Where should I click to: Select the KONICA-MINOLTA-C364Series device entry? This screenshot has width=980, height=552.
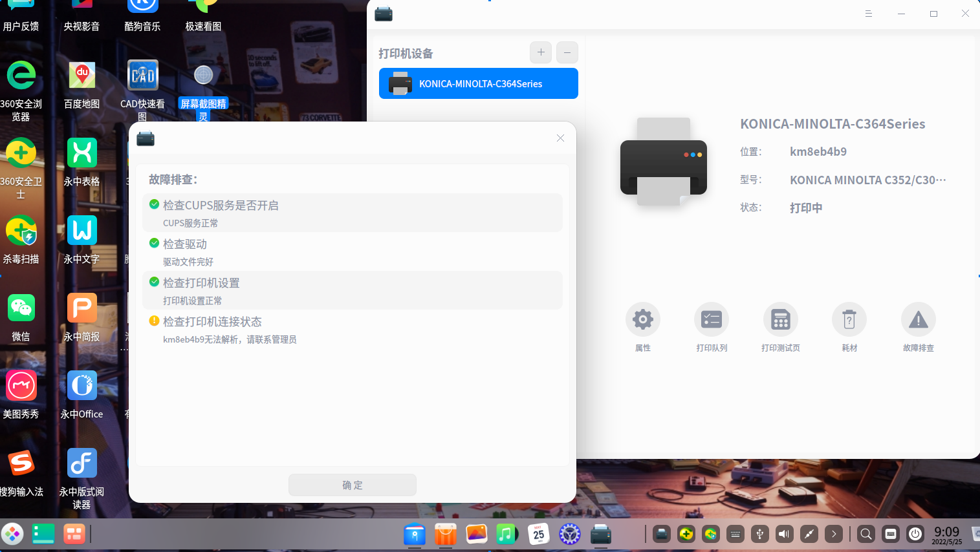(x=478, y=83)
